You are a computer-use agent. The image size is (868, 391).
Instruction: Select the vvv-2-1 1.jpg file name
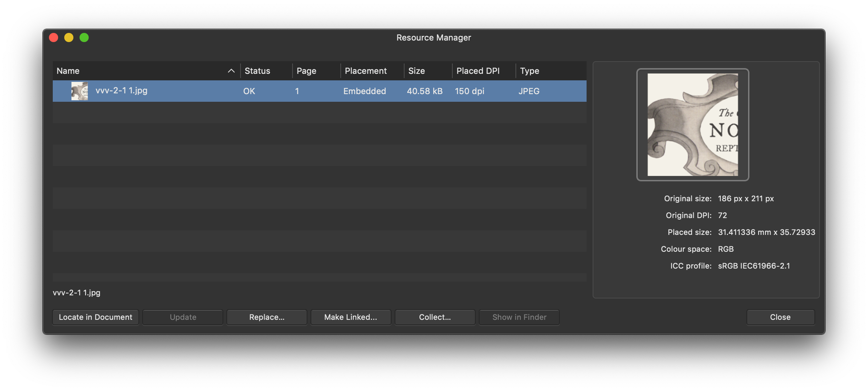(122, 91)
